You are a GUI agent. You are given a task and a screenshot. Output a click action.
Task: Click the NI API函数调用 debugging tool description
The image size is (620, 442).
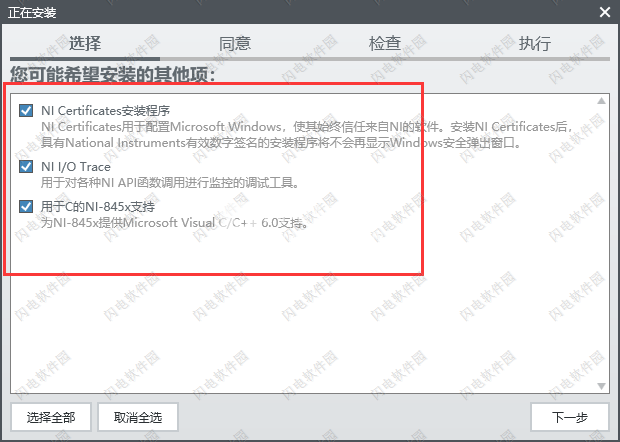(x=170, y=183)
